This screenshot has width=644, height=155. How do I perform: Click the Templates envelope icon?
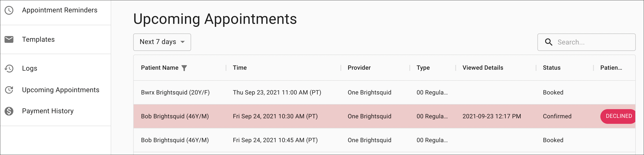[9, 39]
